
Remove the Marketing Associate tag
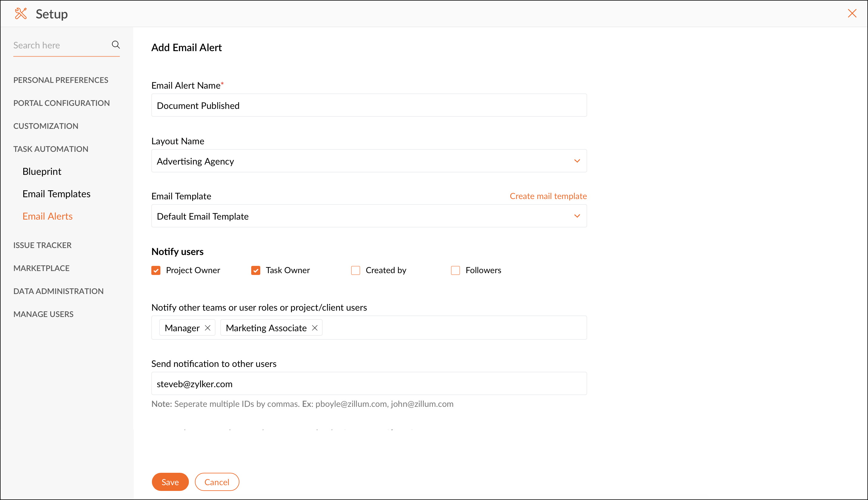coord(315,328)
